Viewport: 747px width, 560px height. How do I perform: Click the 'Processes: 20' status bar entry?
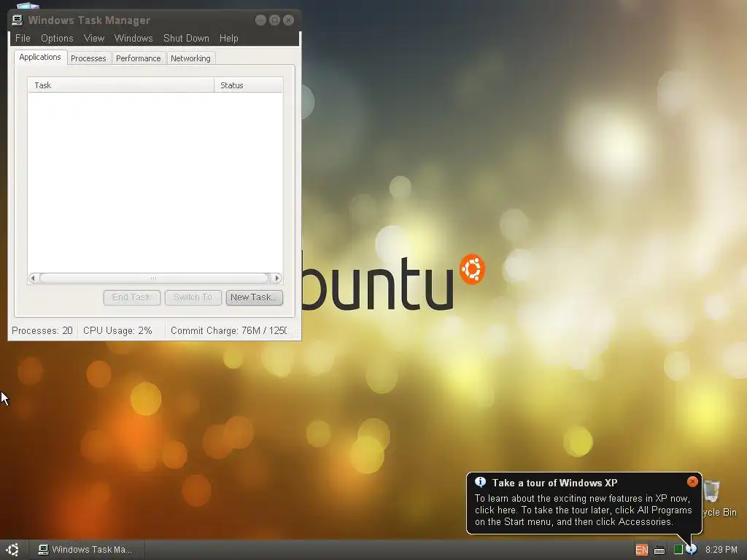(x=42, y=330)
